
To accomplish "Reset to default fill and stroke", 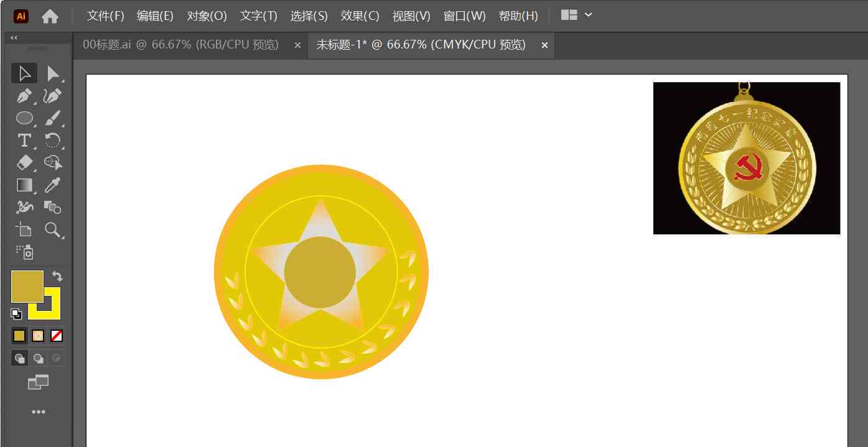I will 16,314.
